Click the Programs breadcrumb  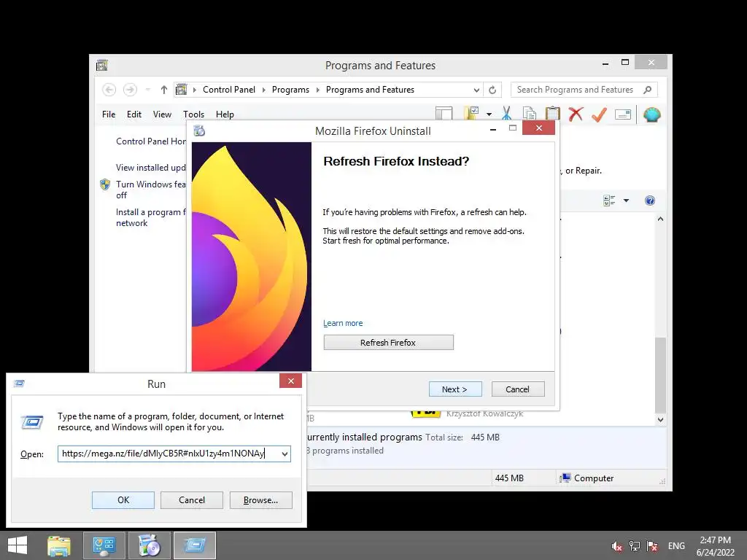[290, 90]
